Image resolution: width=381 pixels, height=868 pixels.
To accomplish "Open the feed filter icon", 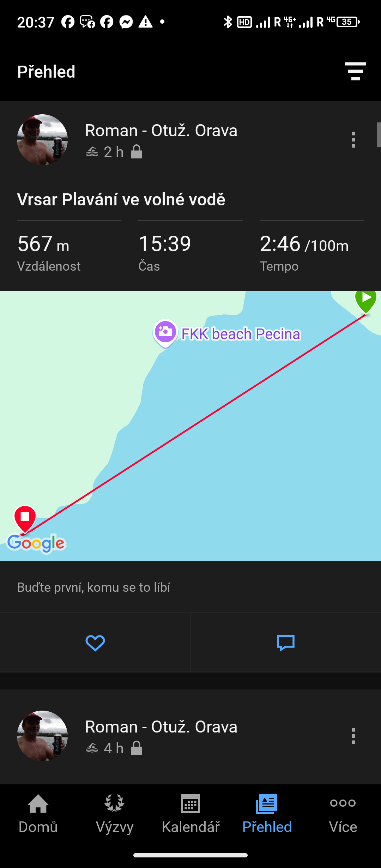I will [x=355, y=71].
